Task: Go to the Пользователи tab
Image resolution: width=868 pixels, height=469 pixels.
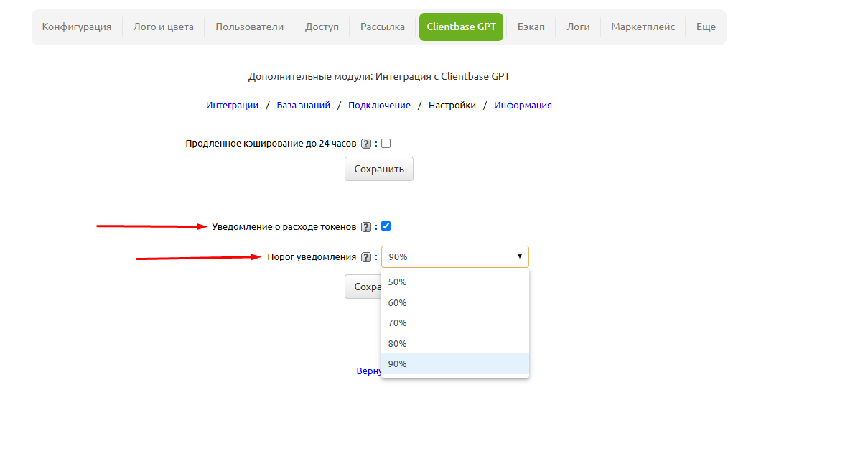Action: (x=250, y=27)
